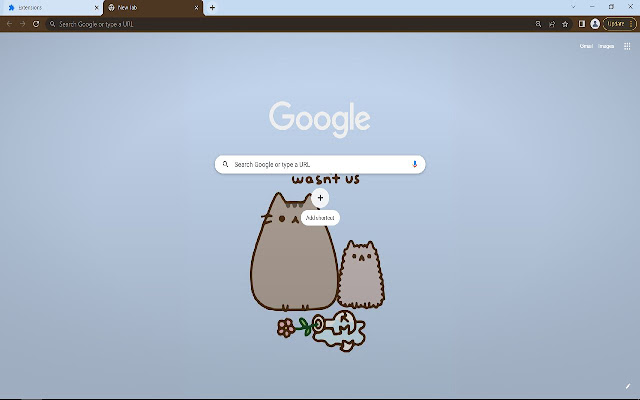This screenshot has width=640, height=400.
Task: Close the New Tab tab
Action: pos(197,8)
